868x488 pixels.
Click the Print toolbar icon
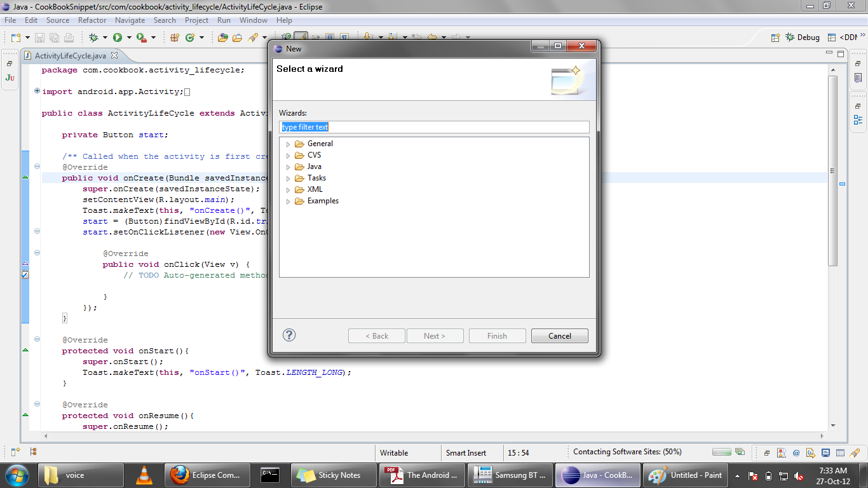(x=69, y=37)
